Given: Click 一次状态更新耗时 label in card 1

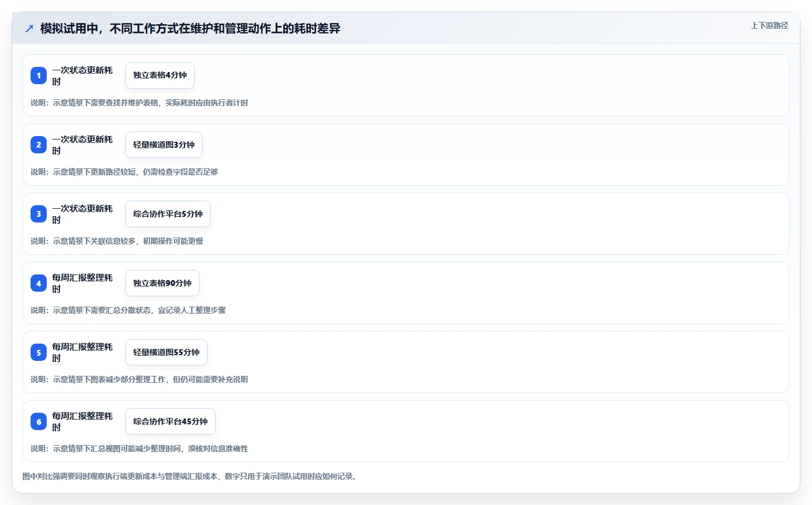Looking at the screenshot, I should [x=82, y=76].
